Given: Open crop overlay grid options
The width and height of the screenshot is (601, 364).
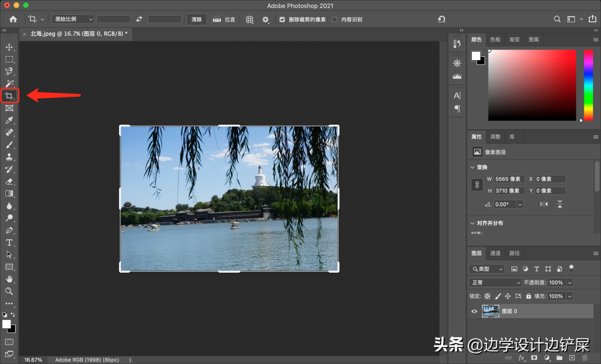Looking at the screenshot, I should (x=249, y=19).
